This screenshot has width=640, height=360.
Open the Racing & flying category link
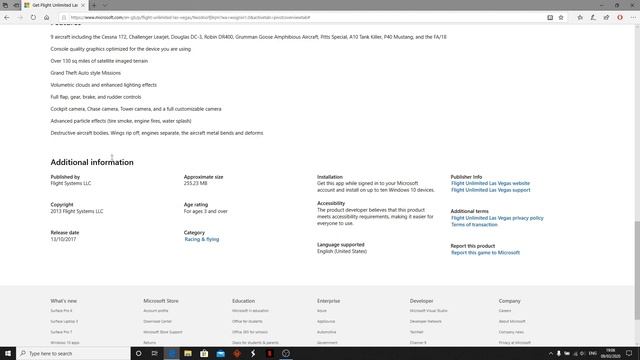202,239
